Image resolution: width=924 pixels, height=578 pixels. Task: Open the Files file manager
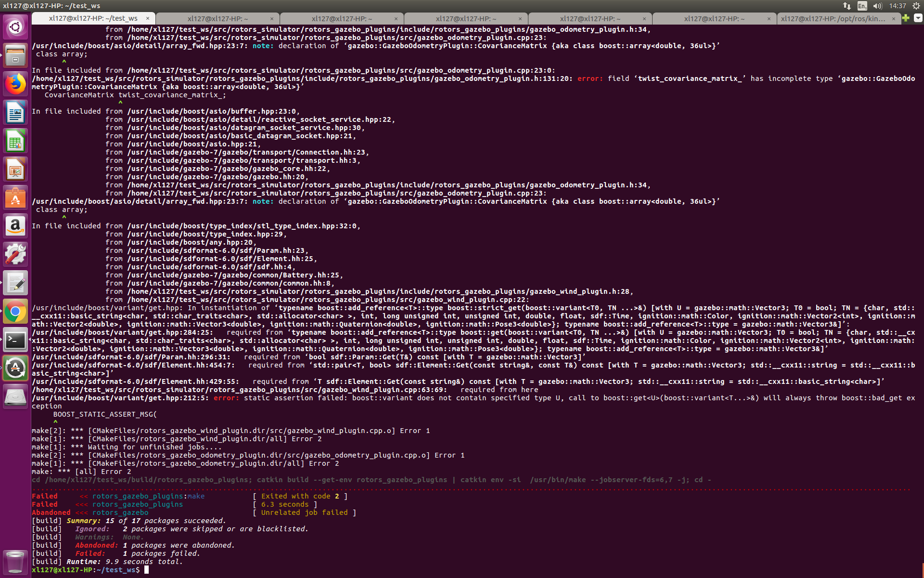[x=15, y=55]
